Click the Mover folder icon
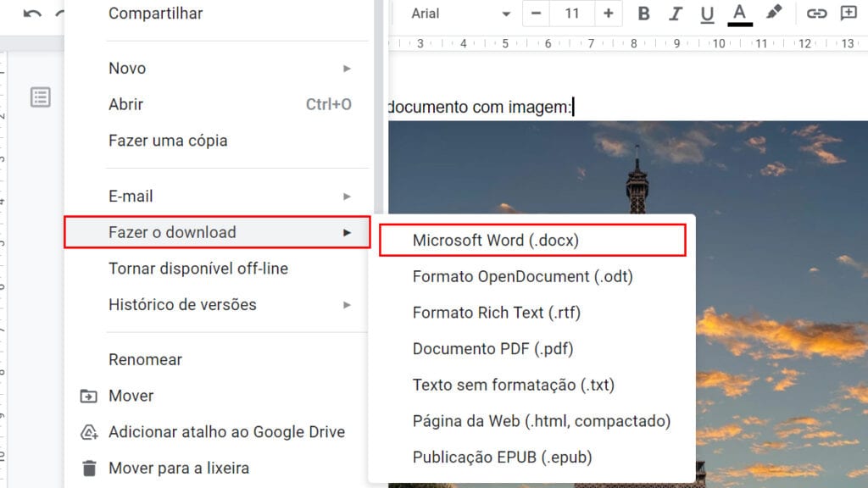This screenshot has width=868, height=488. click(x=88, y=396)
